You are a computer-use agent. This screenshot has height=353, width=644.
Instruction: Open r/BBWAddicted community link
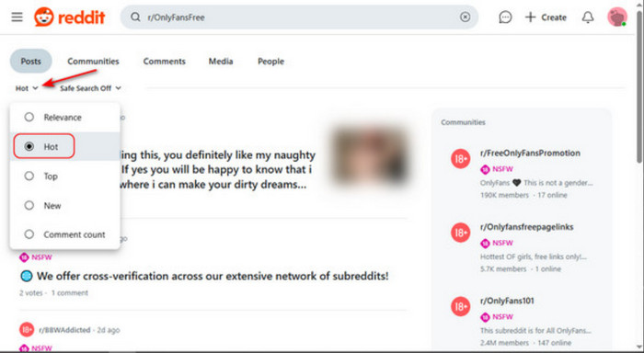(x=64, y=330)
